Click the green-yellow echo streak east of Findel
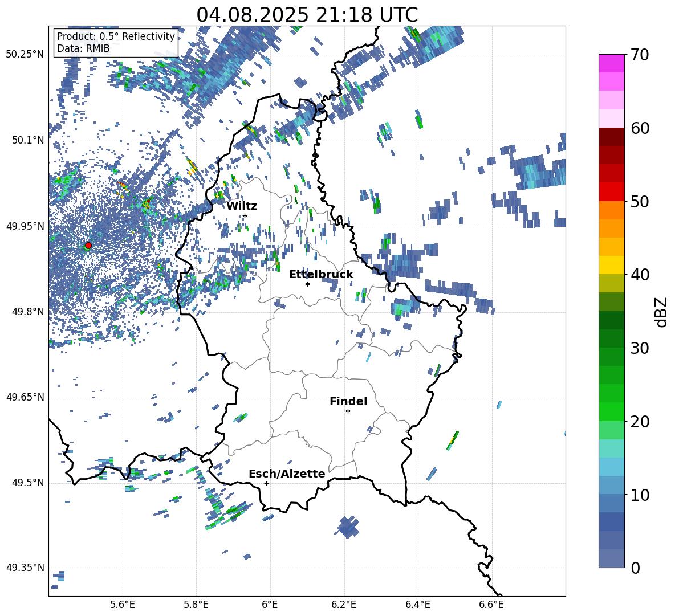 tap(453, 440)
